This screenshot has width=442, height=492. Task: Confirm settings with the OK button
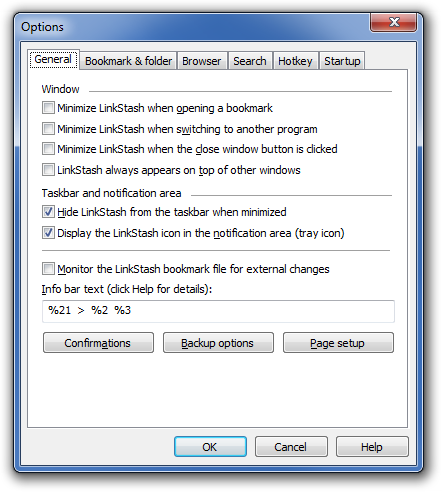point(210,447)
